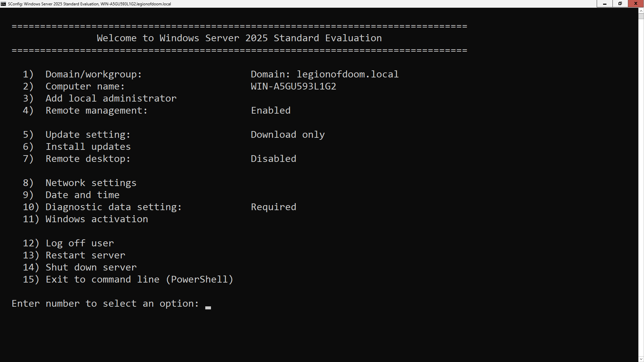Click the scrollbar up arrow
The height and width of the screenshot is (362, 644).
(641, 11)
